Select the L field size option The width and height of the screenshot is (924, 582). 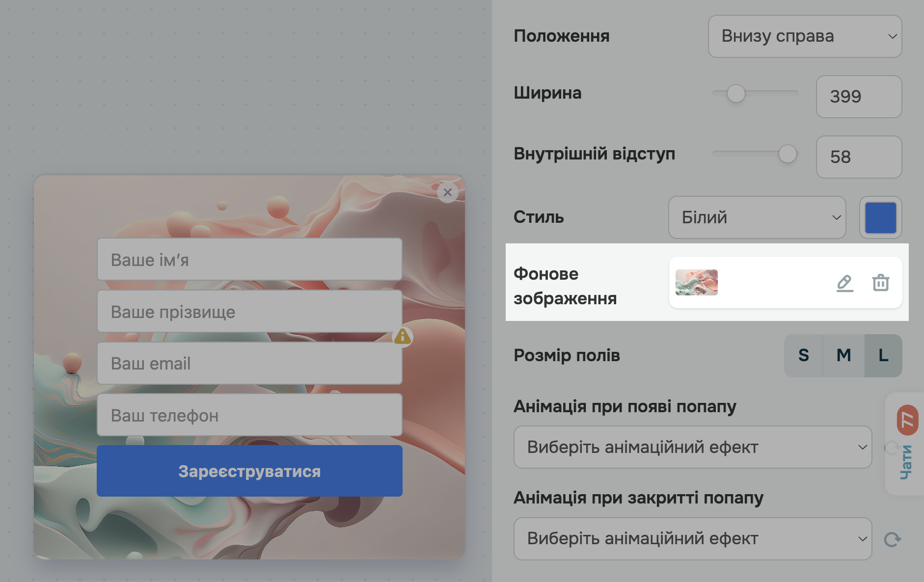(x=882, y=356)
